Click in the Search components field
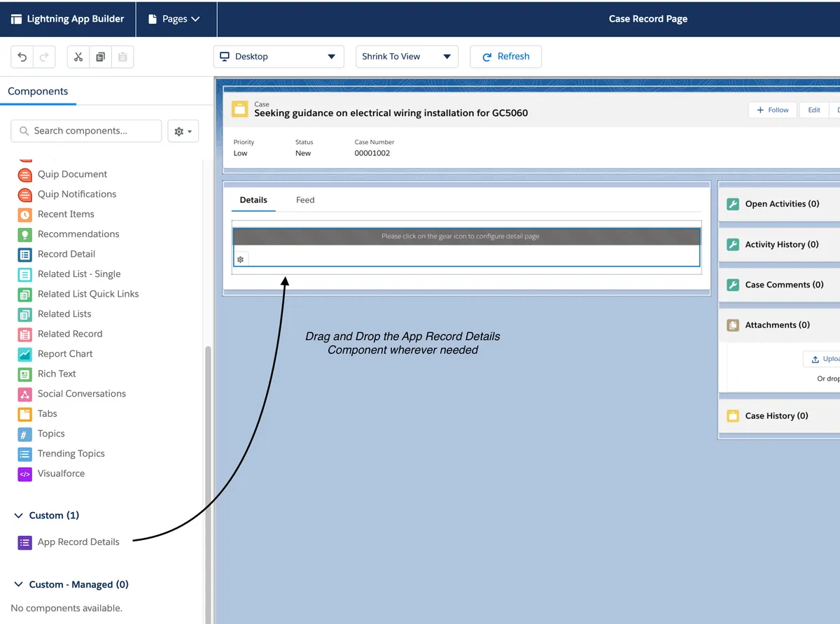840x624 pixels. 86,131
